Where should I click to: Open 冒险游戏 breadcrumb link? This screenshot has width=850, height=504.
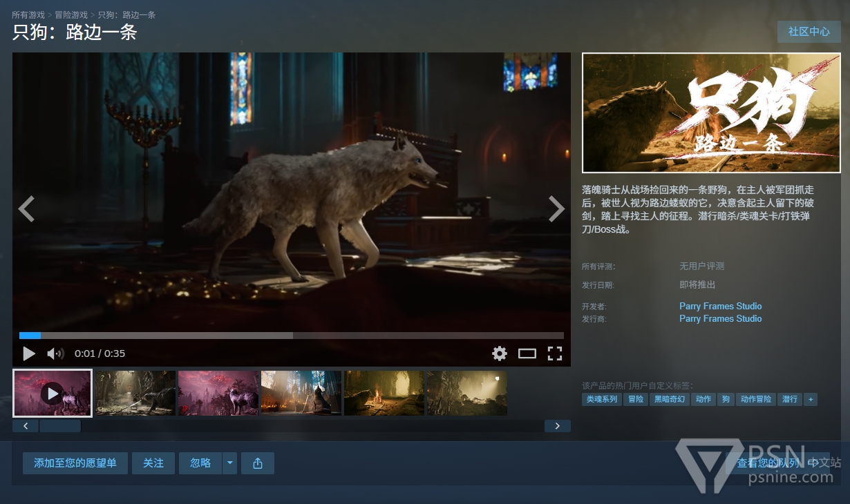click(x=71, y=15)
